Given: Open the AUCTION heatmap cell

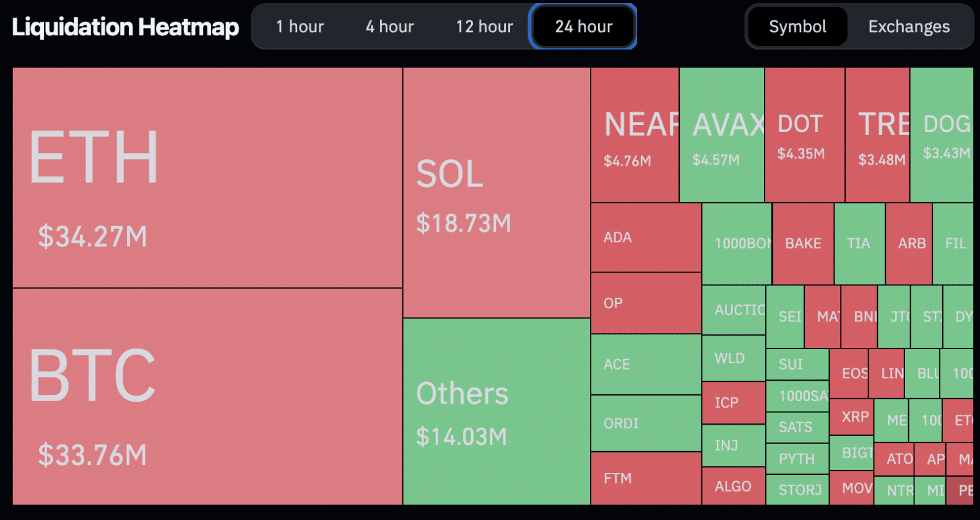Looking at the screenshot, I should click(x=734, y=310).
